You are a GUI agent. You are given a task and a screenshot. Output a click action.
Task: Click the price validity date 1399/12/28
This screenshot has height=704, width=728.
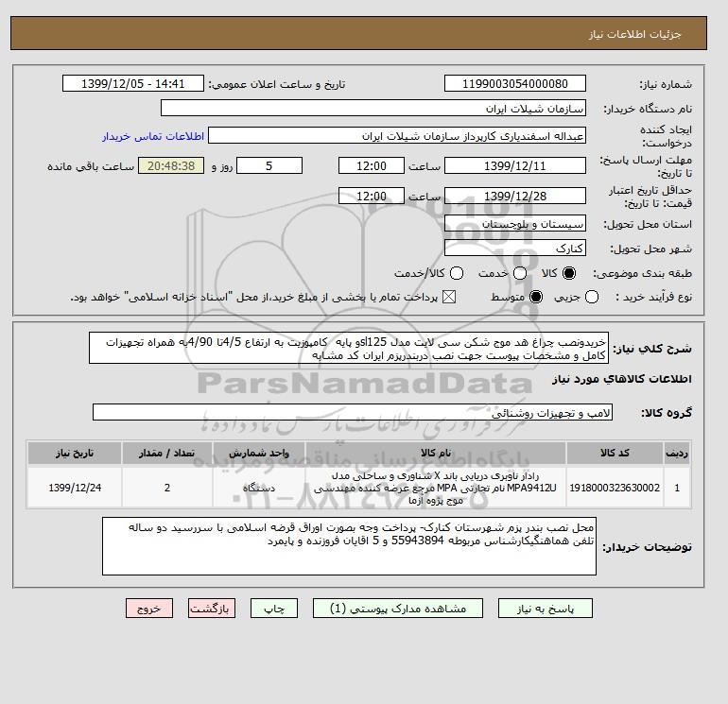515,196
